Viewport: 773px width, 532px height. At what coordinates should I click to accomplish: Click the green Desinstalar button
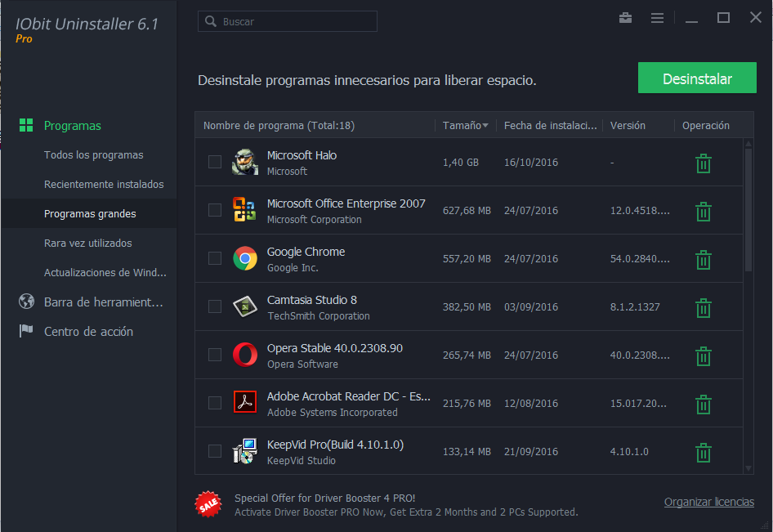click(x=697, y=78)
